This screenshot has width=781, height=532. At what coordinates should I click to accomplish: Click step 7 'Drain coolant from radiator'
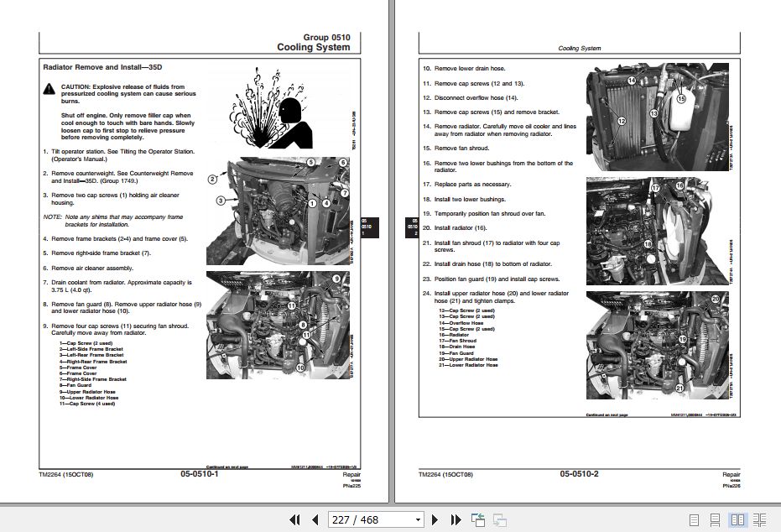[117, 286]
